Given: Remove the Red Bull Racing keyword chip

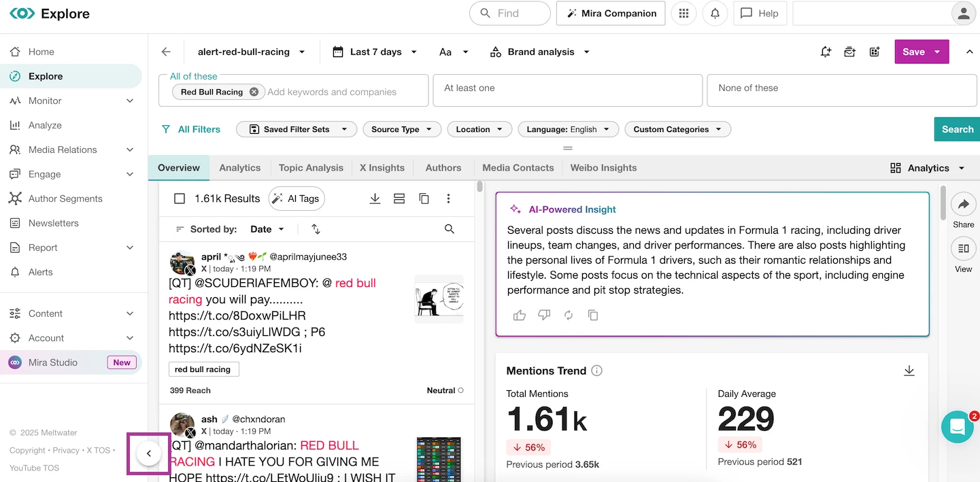Looking at the screenshot, I should coord(254,92).
